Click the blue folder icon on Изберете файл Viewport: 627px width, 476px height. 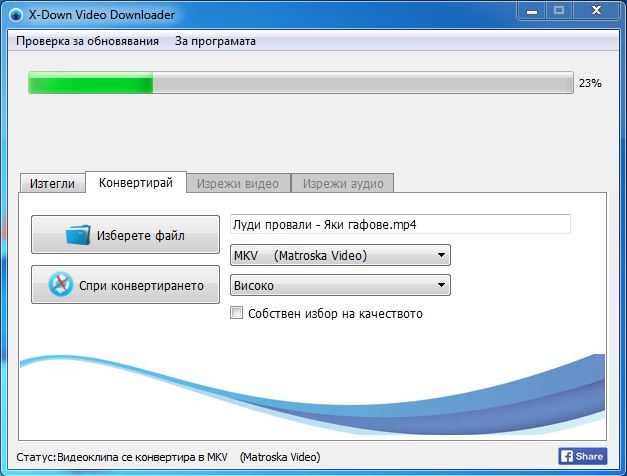point(78,234)
